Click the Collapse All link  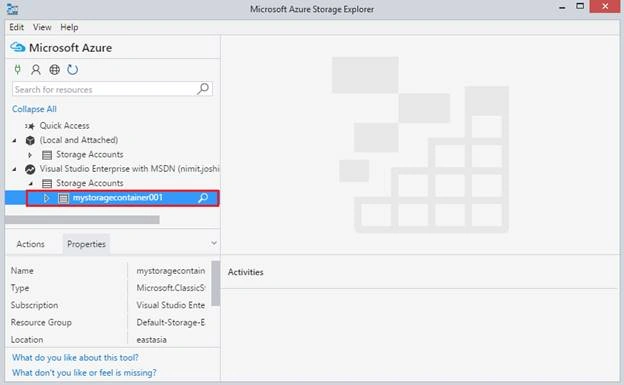click(34, 109)
